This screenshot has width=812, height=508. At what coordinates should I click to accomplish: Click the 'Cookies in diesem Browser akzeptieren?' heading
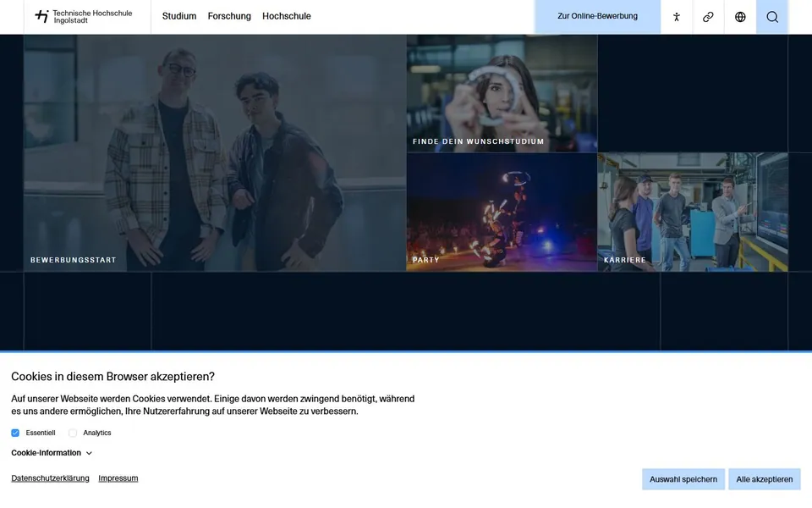112,376
